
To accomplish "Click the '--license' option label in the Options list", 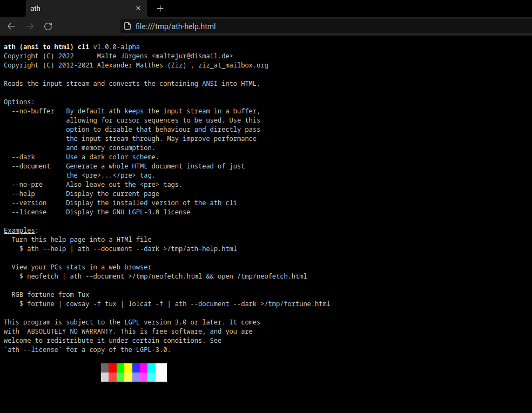I will tap(29, 212).
